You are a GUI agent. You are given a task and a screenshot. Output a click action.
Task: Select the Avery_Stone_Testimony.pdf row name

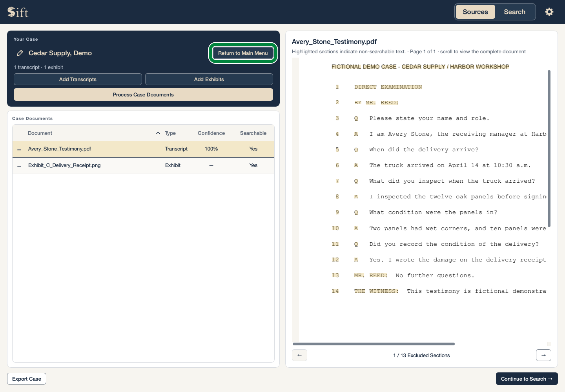[60, 149]
